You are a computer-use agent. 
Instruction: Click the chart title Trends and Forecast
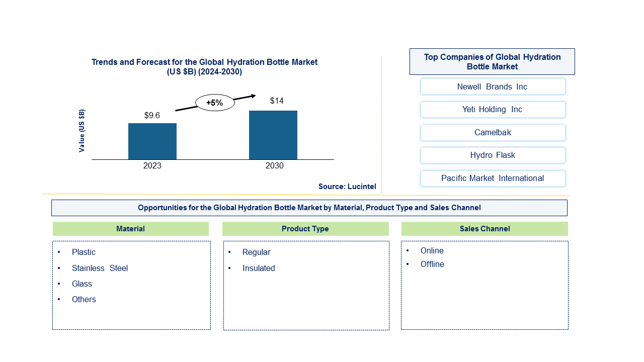click(204, 67)
